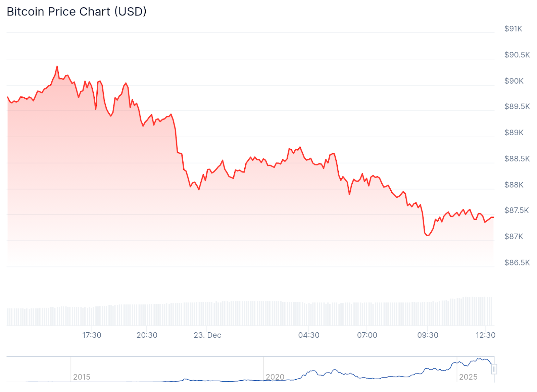Click the 2025 marker in the navigator
Image resolution: width=537 pixels, height=392 pixels.
[468, 377]
